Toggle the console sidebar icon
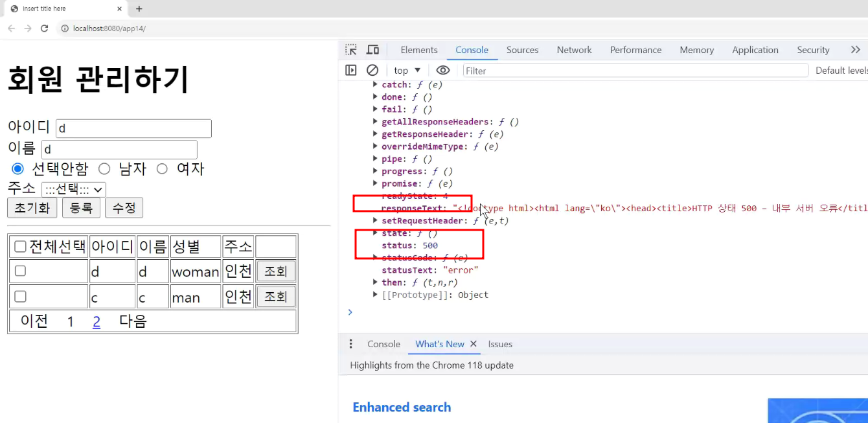 [351, 70]
